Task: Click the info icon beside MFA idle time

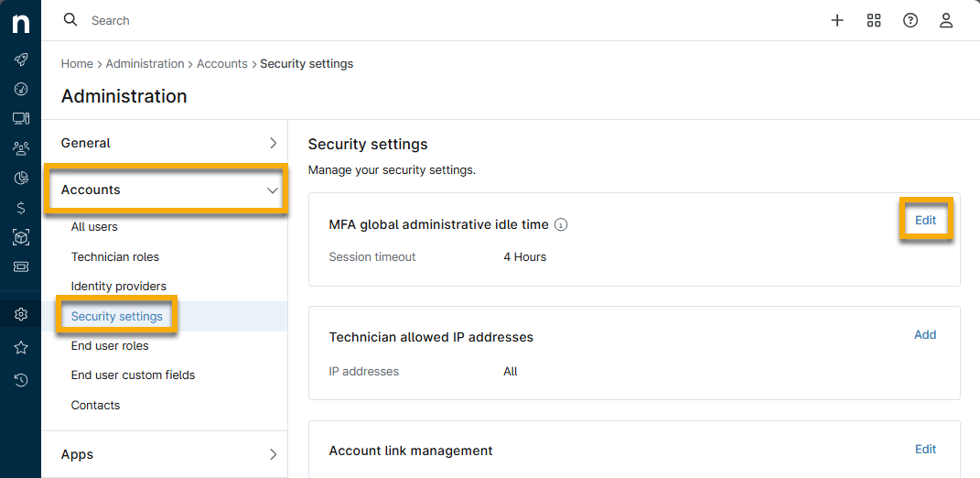Action: coord(561,224)
